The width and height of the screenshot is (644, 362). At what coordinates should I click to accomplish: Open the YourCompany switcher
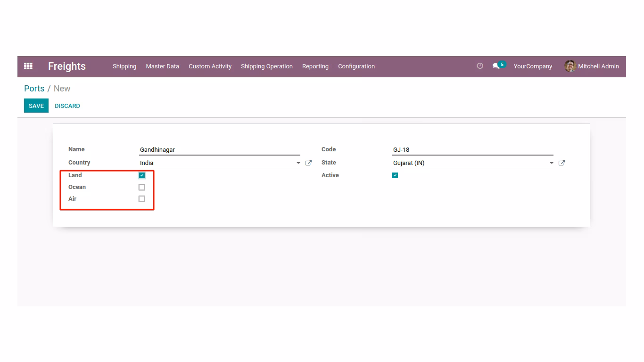[533, 66]
